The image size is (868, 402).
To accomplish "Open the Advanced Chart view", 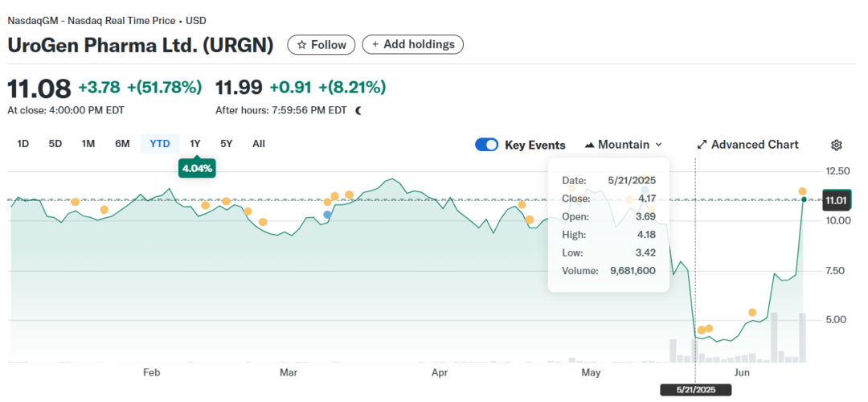I will (747, 145).
